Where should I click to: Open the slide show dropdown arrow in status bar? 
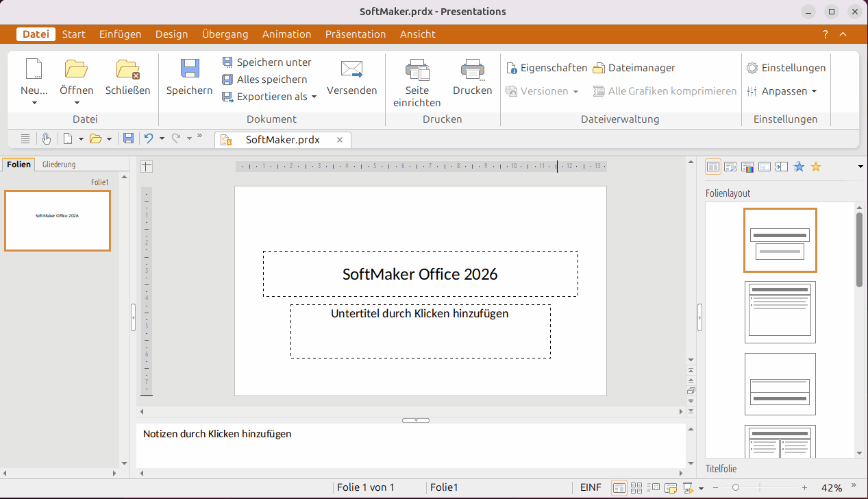point(701,489)
